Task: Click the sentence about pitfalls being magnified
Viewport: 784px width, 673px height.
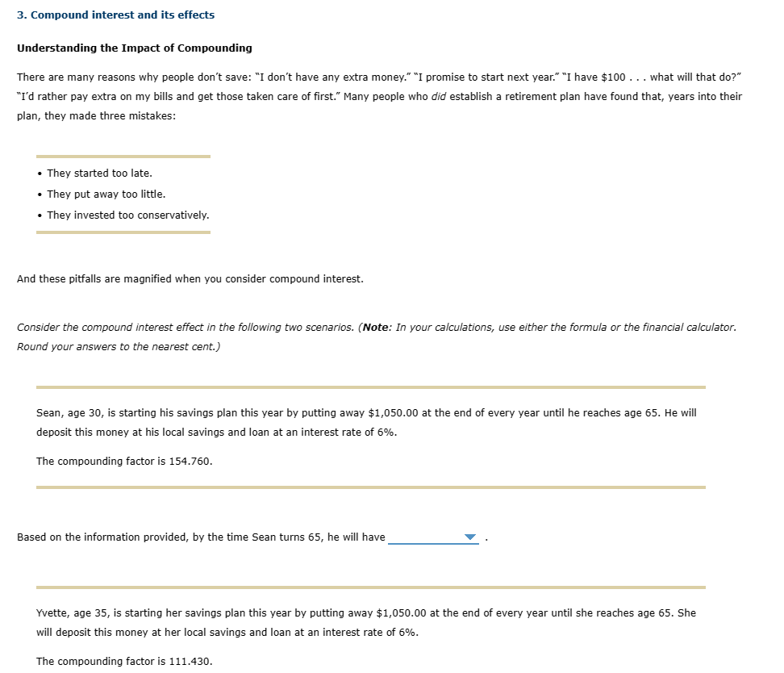Action: pyautogui.click(x=190, y=278)
